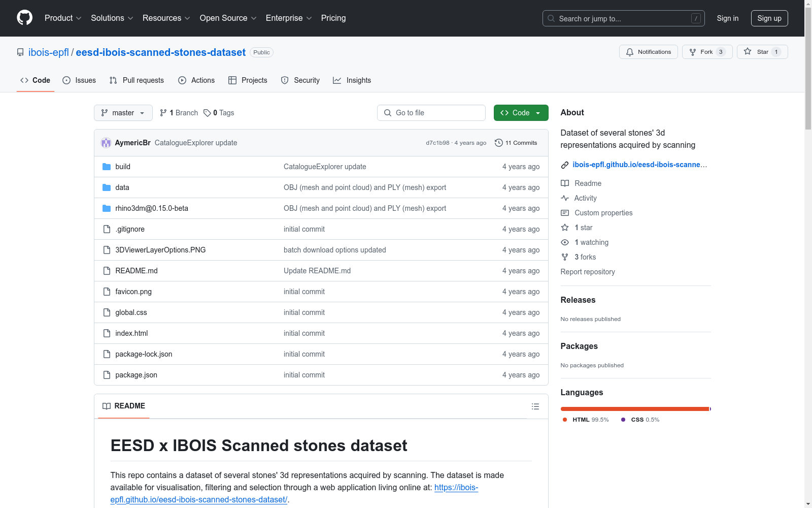Screen dimensions: 812x508
Task: Click the Sign up button
Action: pos(769,18)
